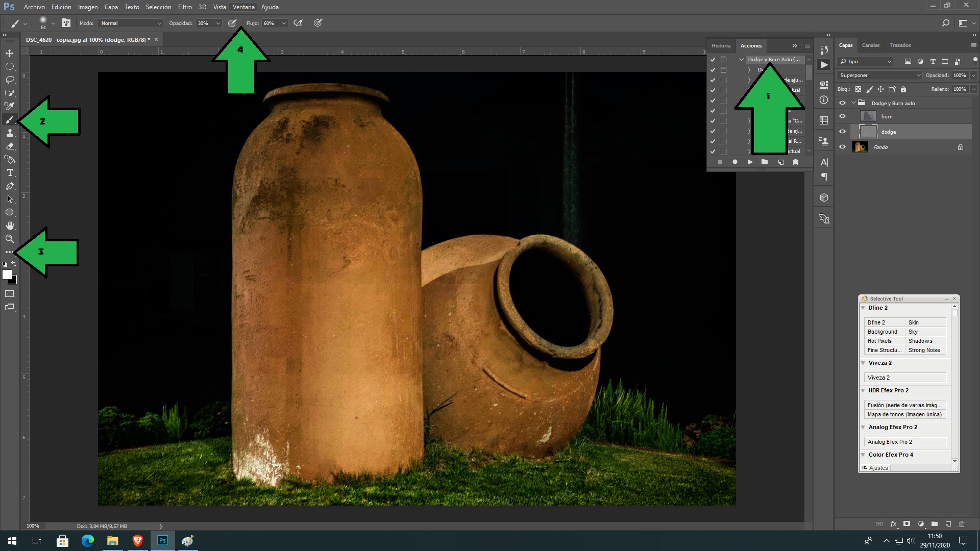Open the layer Opacidad dropdown arrow
Image resolution: width=980 pixels, height=551 pixels.
coord(973,76)
